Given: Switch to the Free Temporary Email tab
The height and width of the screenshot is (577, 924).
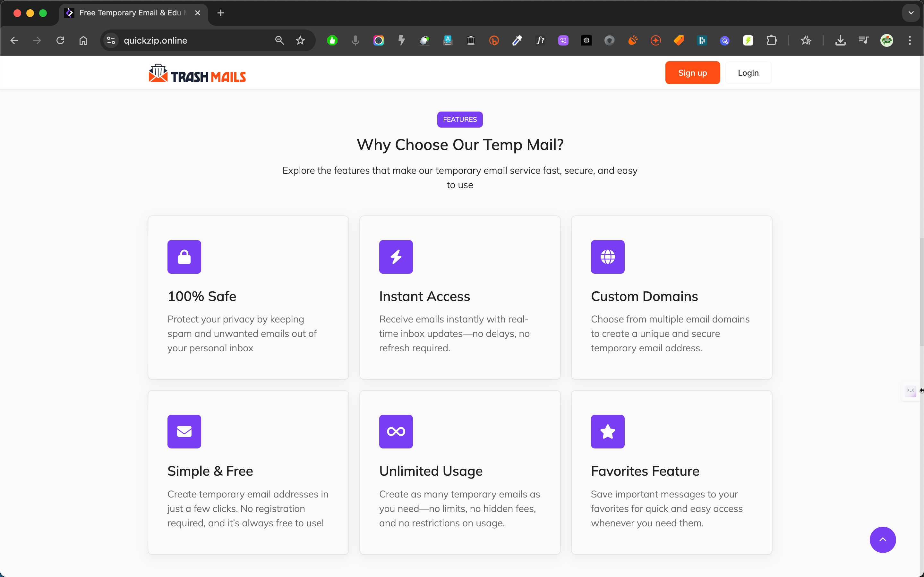Looking at the screenshot, I should tap(130, 13).
